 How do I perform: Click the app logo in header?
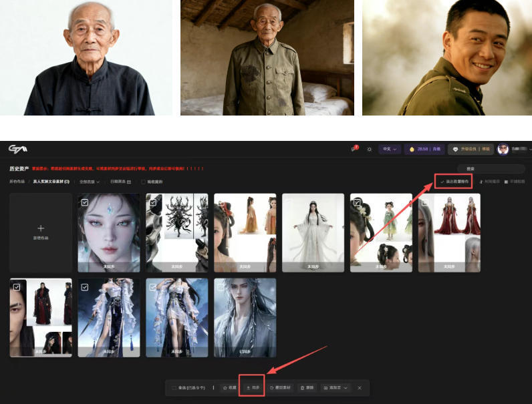18,148
